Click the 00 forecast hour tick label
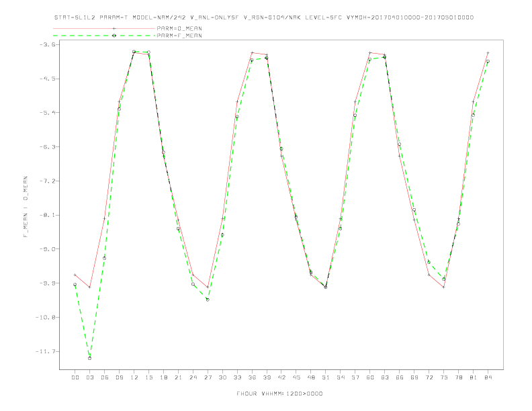 click(x=75, y=377)
